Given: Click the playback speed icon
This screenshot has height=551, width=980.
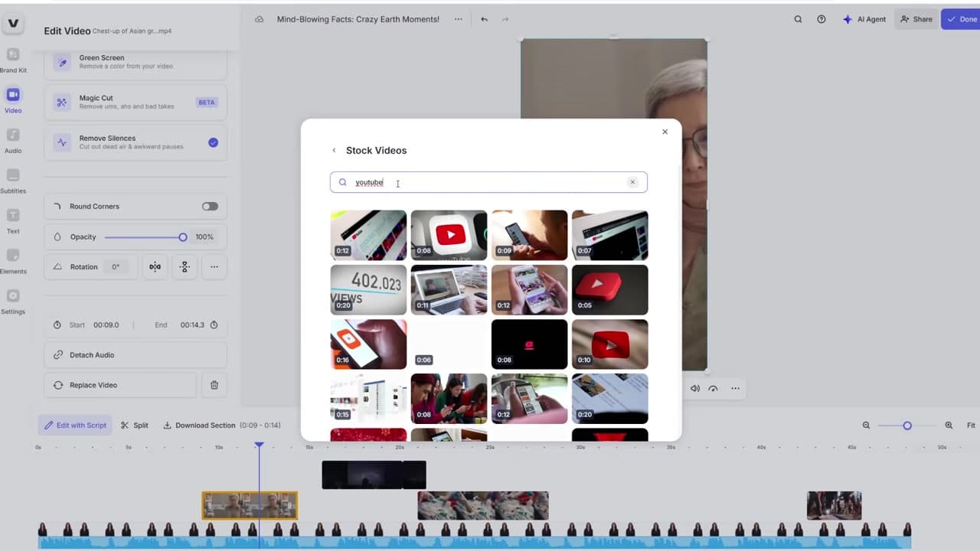Looking at the screenshot, I should (713, 389).
